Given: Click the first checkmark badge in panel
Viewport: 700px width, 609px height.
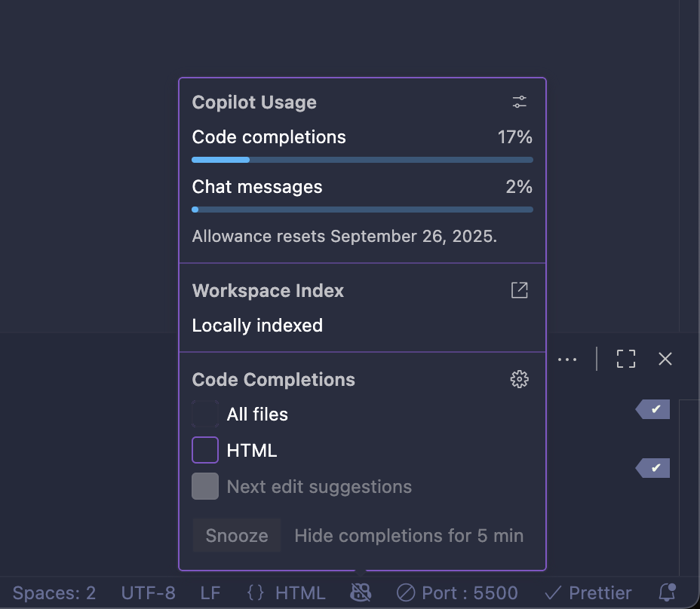Looking at the screenshot, I should 652,409.
